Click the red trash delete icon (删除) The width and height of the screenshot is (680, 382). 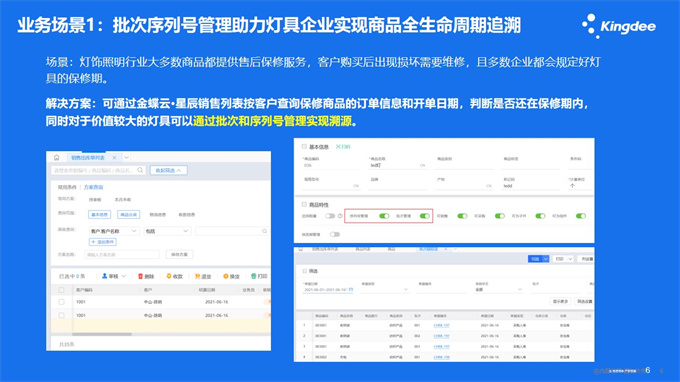[140, 276]
